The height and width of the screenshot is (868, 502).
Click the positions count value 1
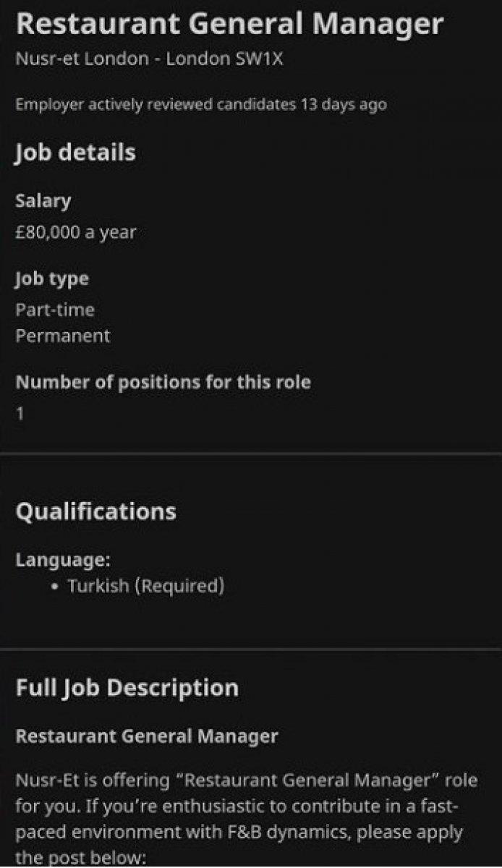point(20,414)
